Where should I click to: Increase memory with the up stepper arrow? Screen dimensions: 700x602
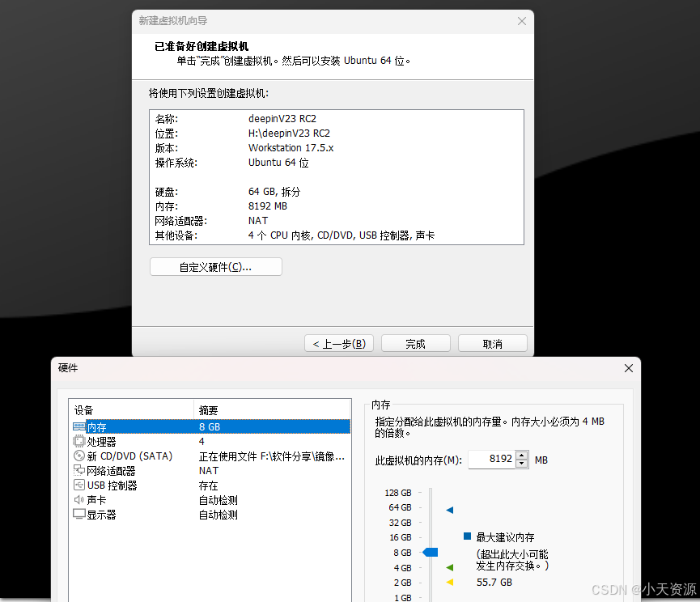tap(521, 456)
